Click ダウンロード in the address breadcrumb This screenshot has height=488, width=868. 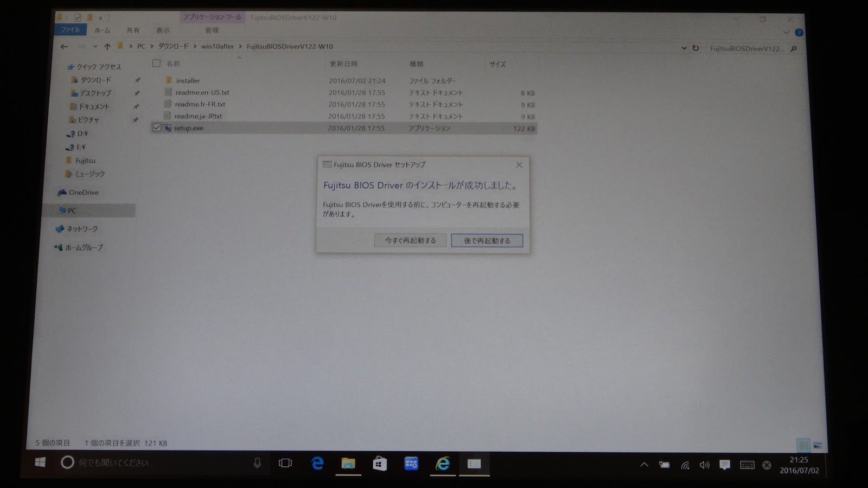point(173,47)
